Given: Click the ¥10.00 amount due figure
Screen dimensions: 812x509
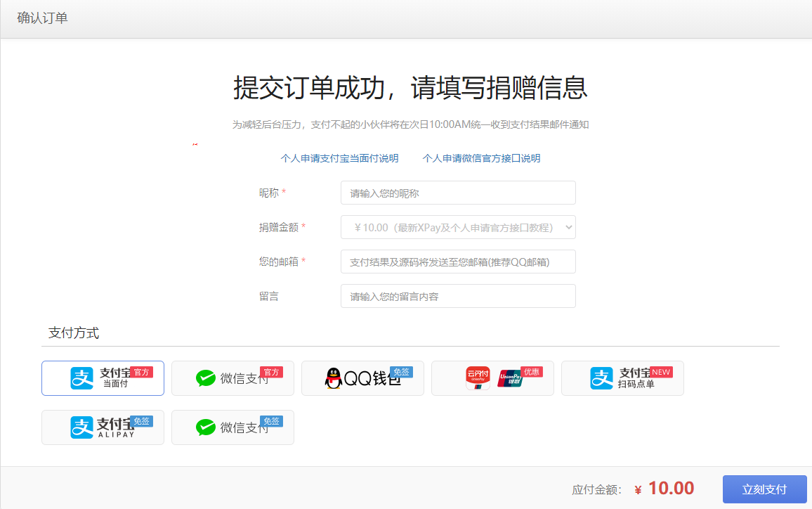Looking at the screenshot, I should click(x=664, y=489).
